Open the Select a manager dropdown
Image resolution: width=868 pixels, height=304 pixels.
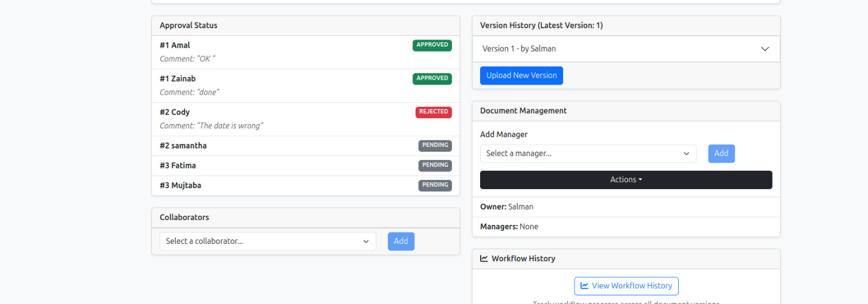point(588,154)
